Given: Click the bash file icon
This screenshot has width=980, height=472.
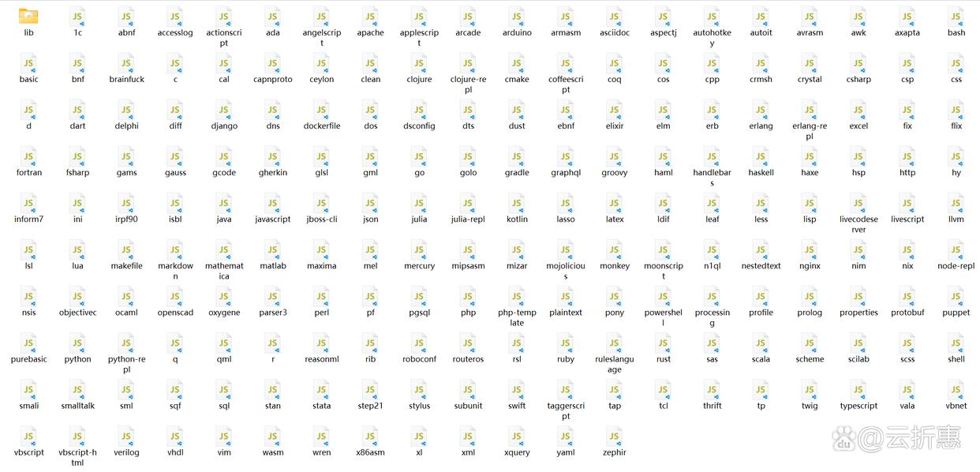Looking at the screenshot, I should click(x=956, y=17).
